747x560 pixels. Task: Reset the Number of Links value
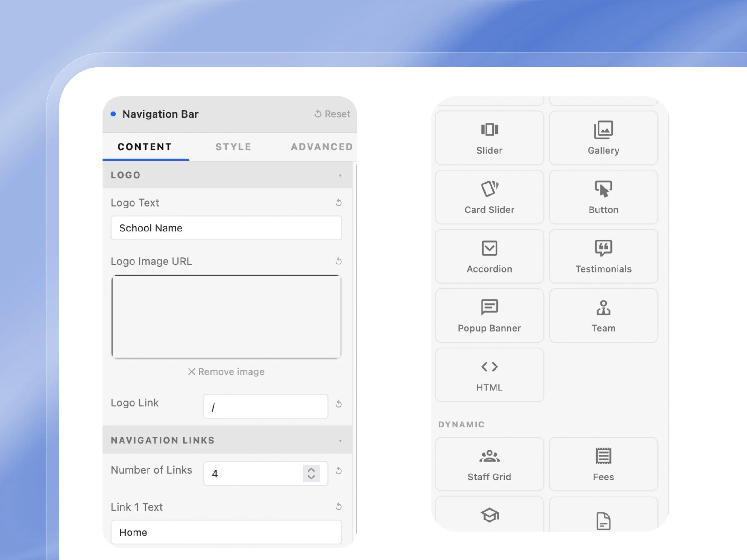pos(339,471)
